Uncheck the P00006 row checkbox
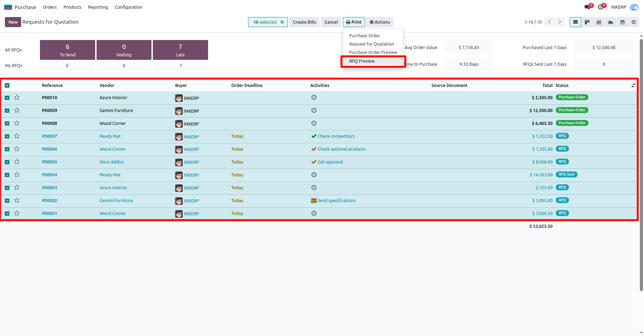 tap(7, 149)
